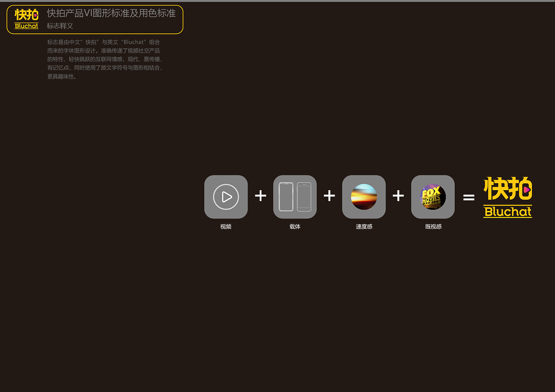Click the 速度感 label under the blur image
The height and width of the screenshot is (392, 555).
[x=364, y=227]
